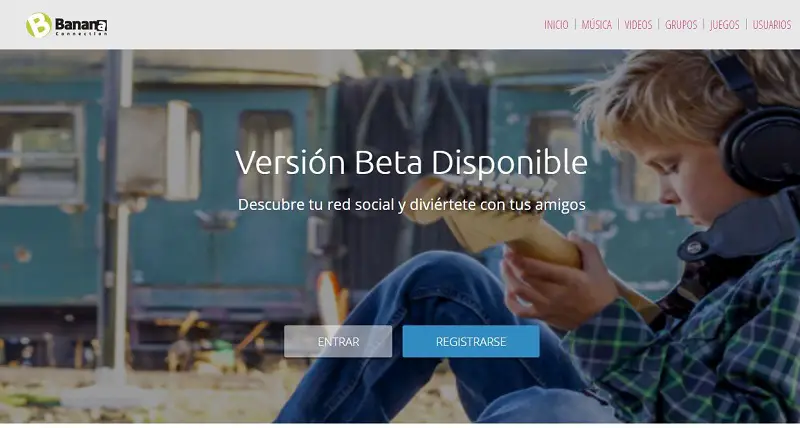Open the USUARIOS menu item

tap(772, 25)
